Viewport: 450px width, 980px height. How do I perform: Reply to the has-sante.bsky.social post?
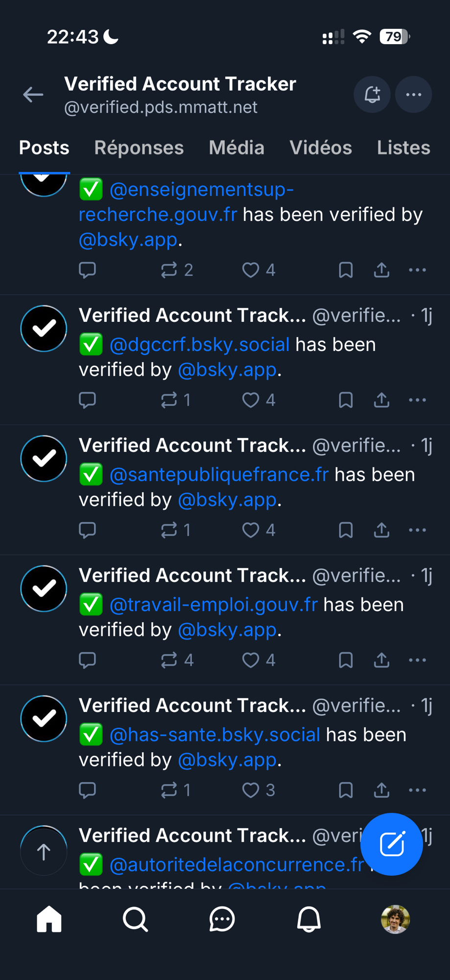pyautogui.click(x=88, y=790)
